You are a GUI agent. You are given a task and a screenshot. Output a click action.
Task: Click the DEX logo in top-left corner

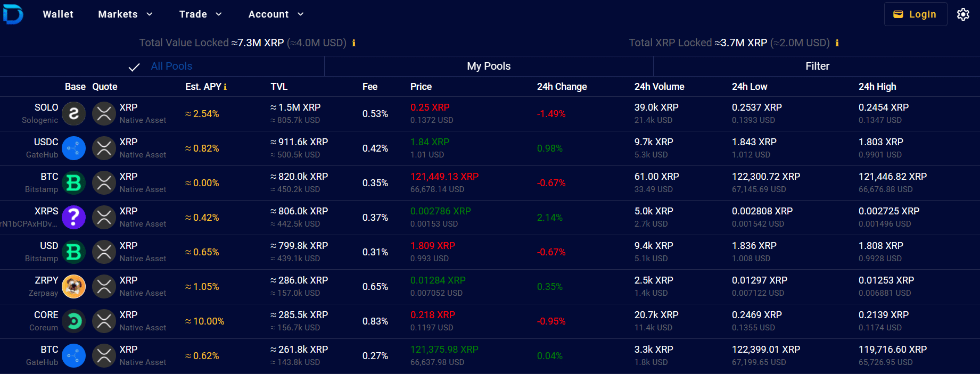click(13, 14)
